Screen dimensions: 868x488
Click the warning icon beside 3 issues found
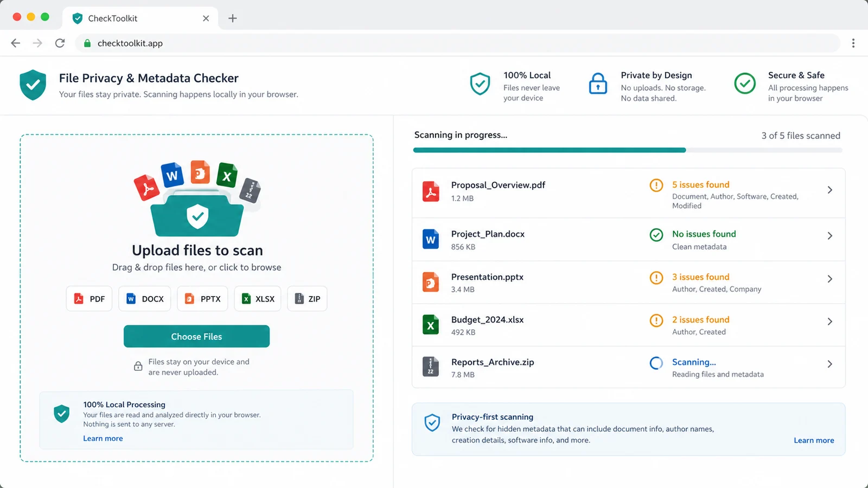point(656,278)
